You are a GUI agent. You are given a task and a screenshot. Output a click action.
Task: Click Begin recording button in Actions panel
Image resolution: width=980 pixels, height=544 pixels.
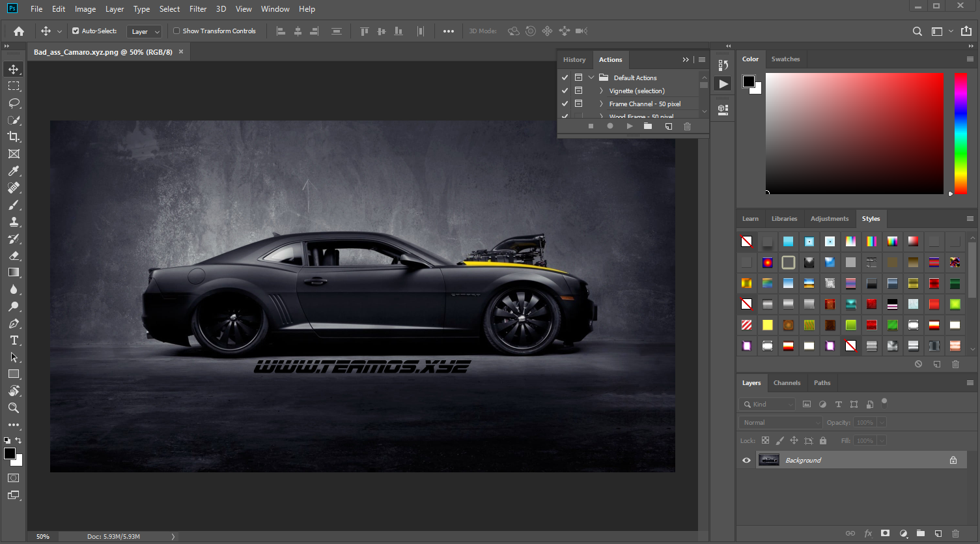coord(610,126)
